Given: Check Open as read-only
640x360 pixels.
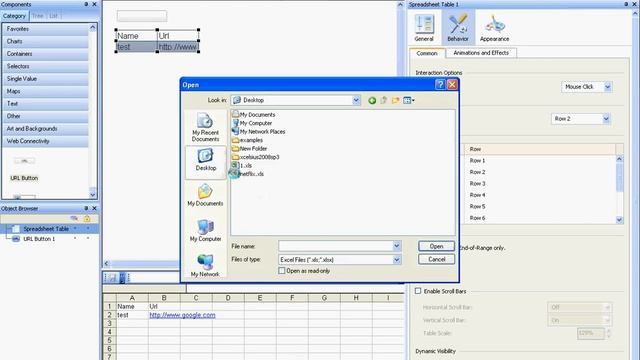Looking at the screenshot, I should coord(282,271).
